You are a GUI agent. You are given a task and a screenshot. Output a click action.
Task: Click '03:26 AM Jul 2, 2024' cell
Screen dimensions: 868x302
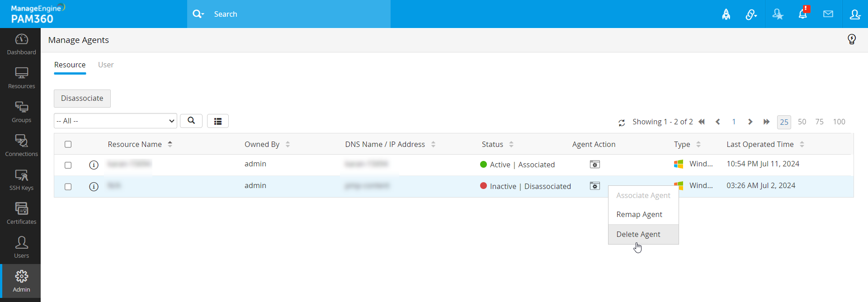point(761,185)
